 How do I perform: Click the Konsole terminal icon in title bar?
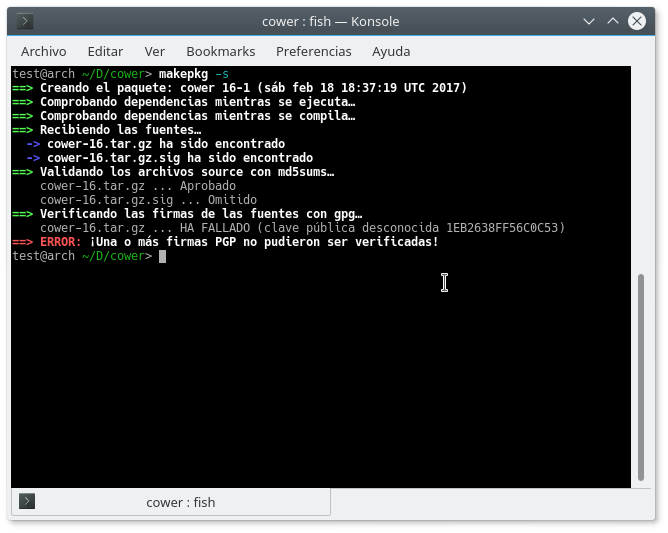[x=25, y=21]
